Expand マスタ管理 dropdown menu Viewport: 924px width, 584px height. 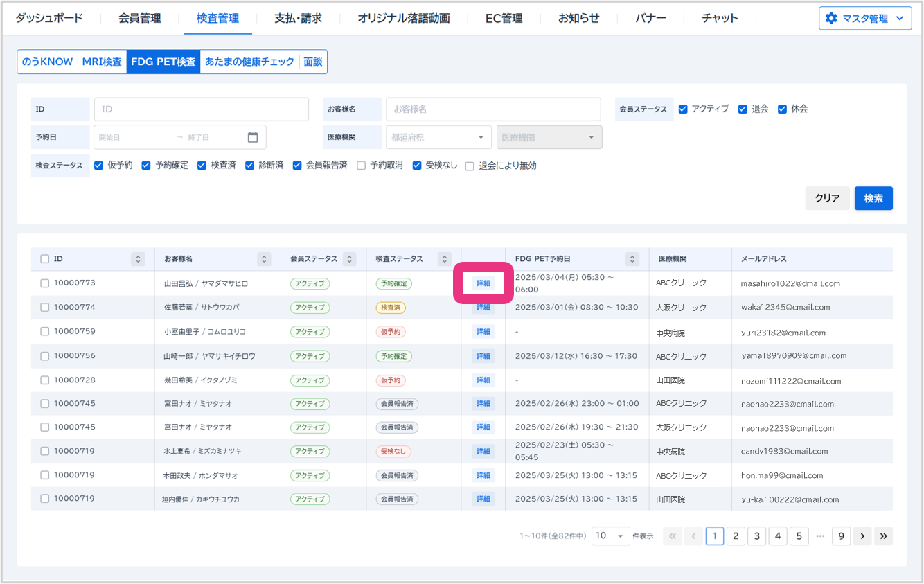(x=899, y=19)
